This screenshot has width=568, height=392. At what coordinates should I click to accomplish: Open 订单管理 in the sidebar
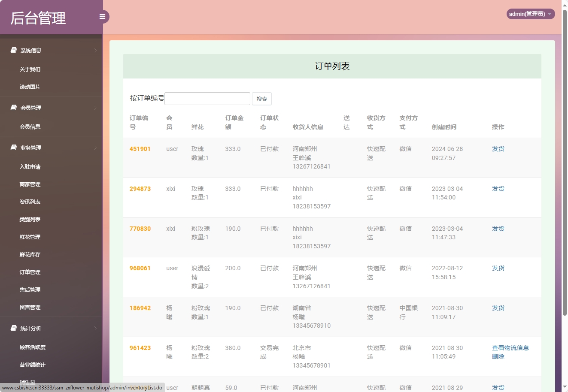30,272
